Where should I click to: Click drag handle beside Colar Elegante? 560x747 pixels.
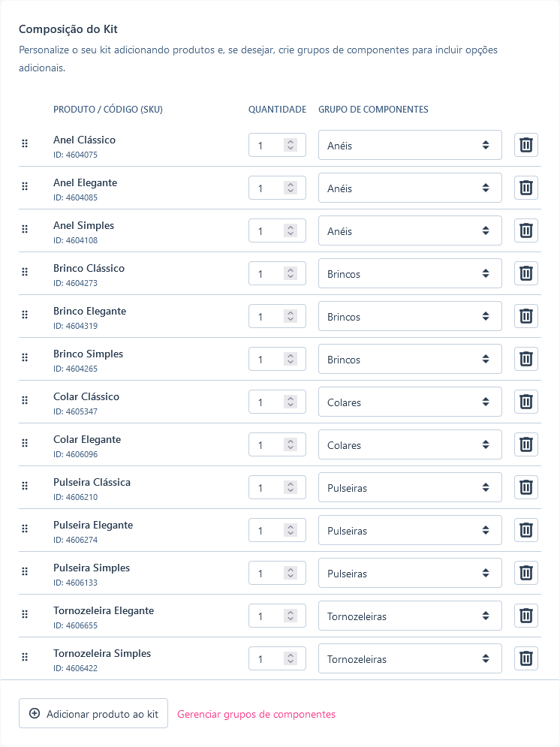(x=25, y=443)
